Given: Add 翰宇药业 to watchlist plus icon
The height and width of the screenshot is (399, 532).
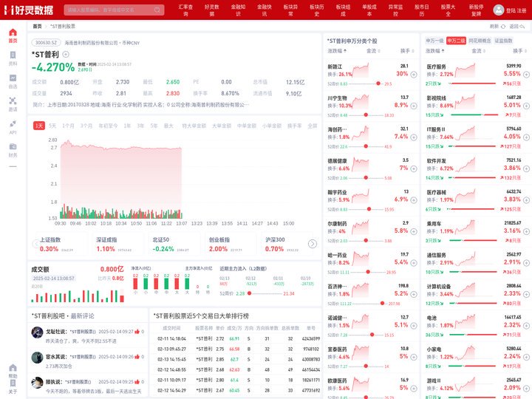Looking at the screenshot, I should point(414,199).
